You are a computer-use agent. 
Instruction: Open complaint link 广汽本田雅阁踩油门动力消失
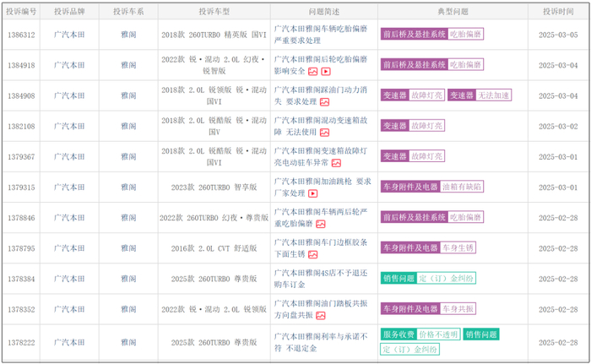point(321,95)
